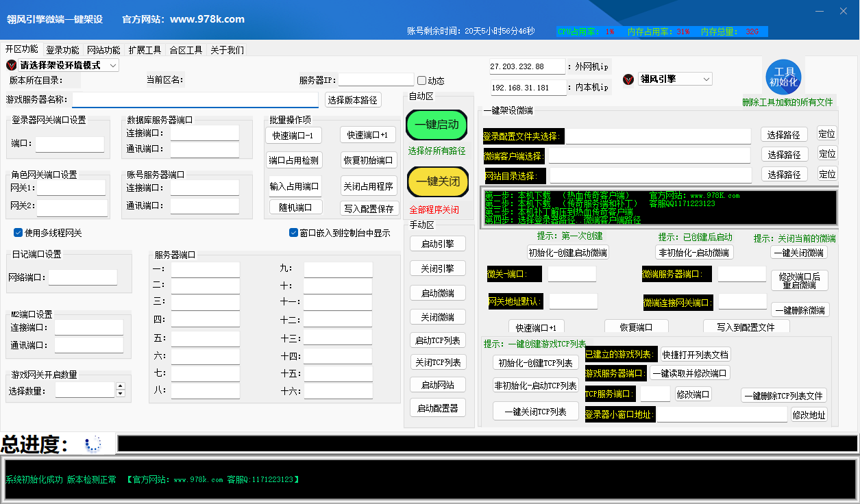860x504 pixels.
Task: Minimize the window using the title bar
Action: point(820,11)
